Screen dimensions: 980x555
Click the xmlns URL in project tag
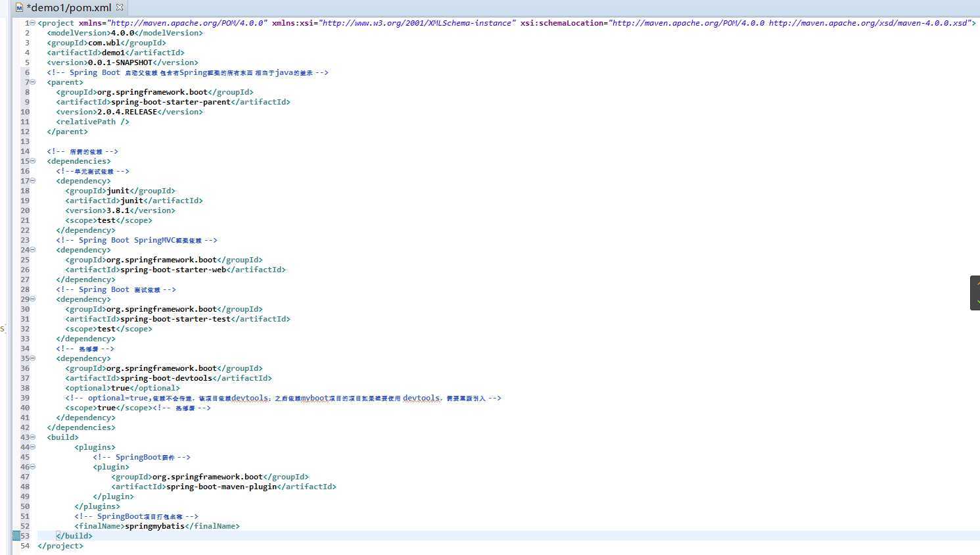187,23
